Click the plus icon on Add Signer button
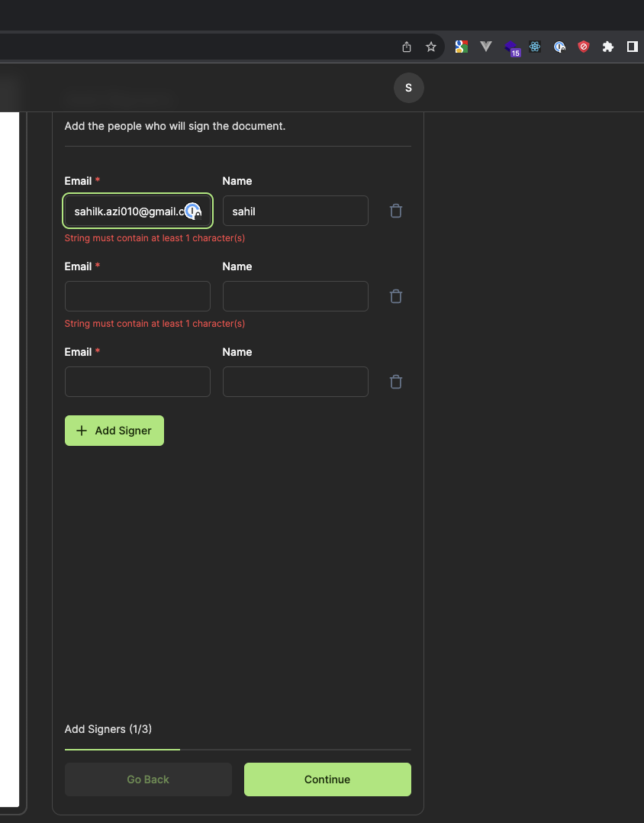 click(82, 431)
